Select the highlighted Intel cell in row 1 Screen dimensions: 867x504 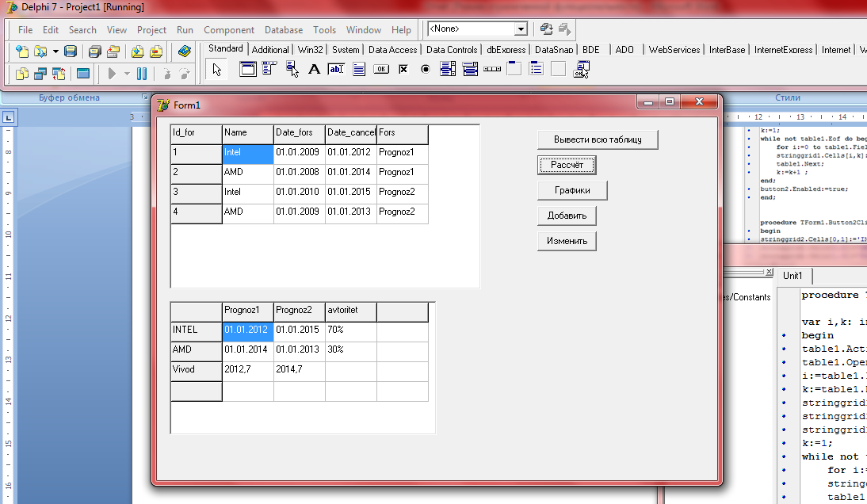248,155
